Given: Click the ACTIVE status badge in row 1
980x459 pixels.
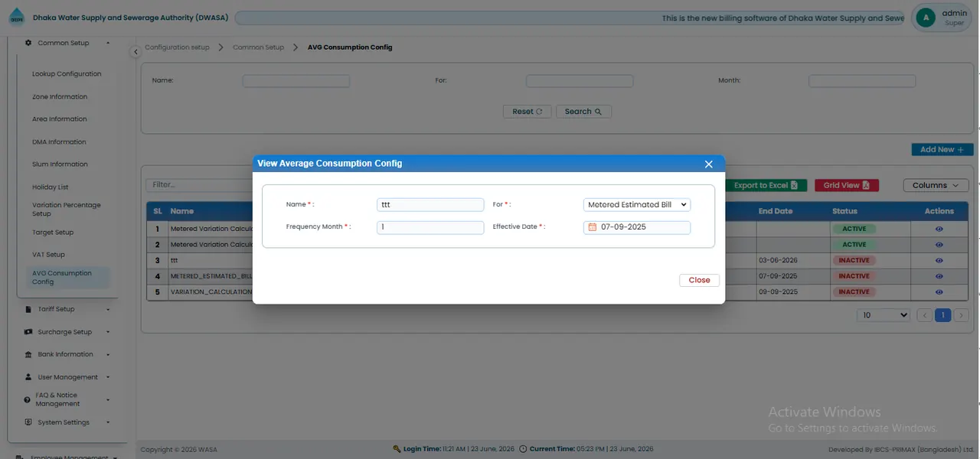Looking at the screenshot, I should (x=854, y=229).
